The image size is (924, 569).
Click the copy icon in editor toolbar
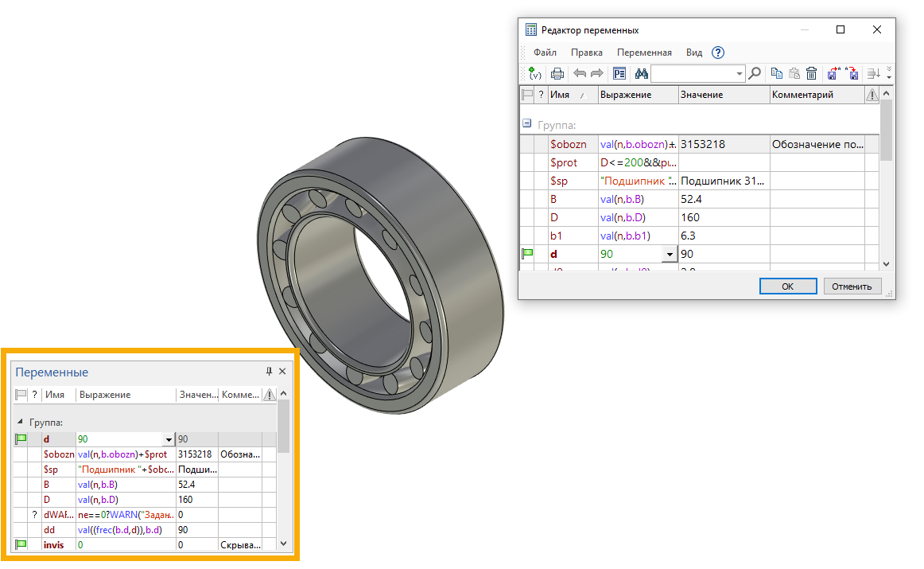(x=777, y=73)
